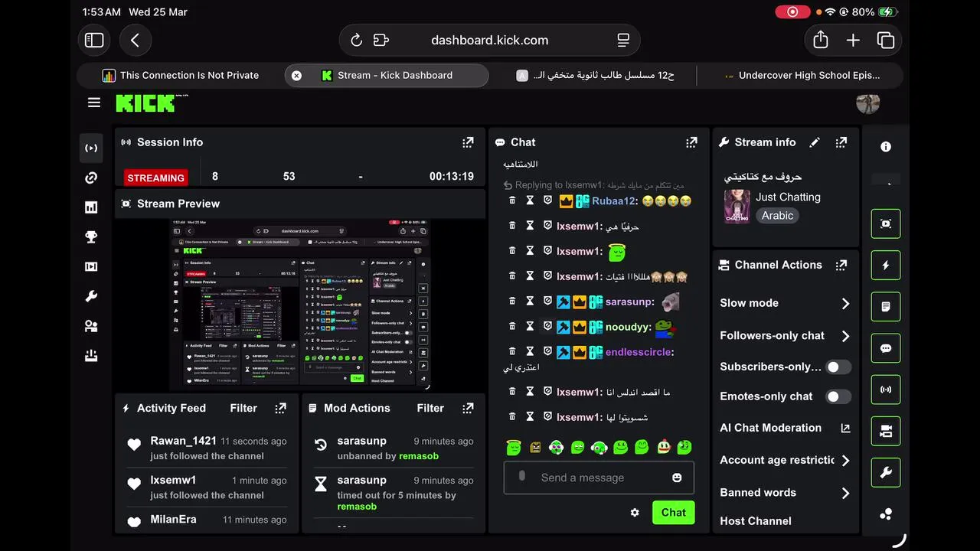This screenshot has width=980, height=551.
Task: Click the dashboard.kick.com address bar
Action: [490, 41]
